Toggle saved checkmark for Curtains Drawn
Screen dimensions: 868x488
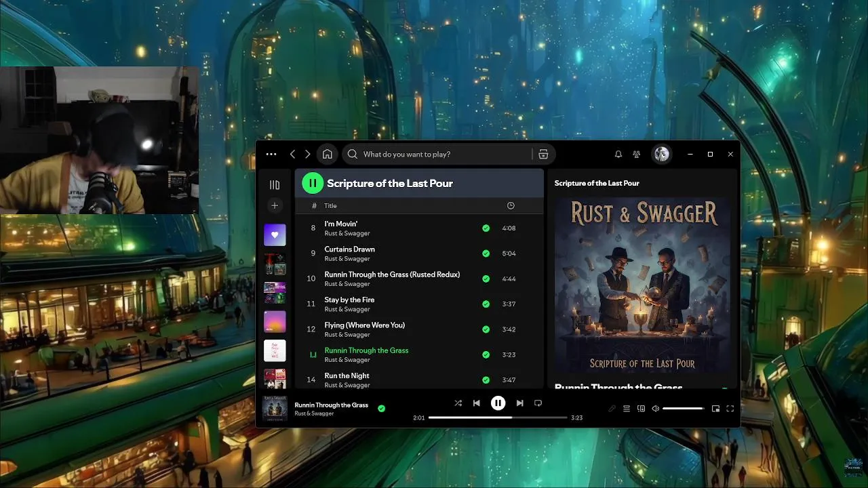click(486, 253)
